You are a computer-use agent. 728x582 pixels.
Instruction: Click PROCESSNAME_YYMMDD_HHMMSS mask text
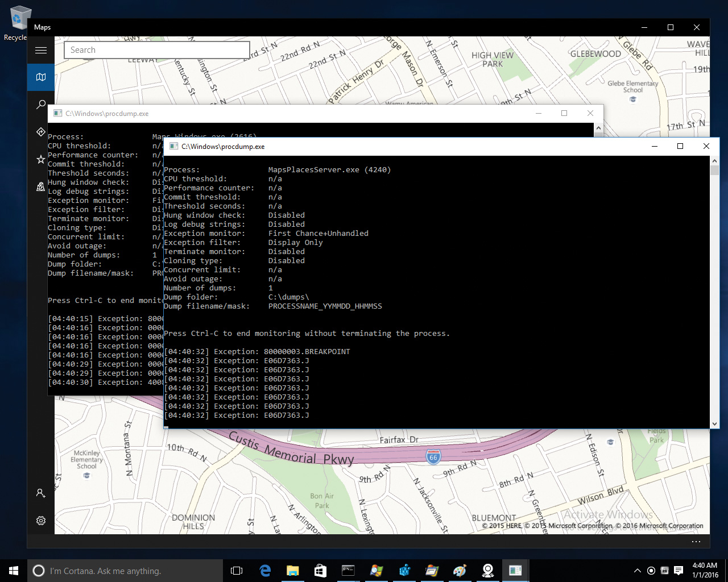tap(325, 306)
